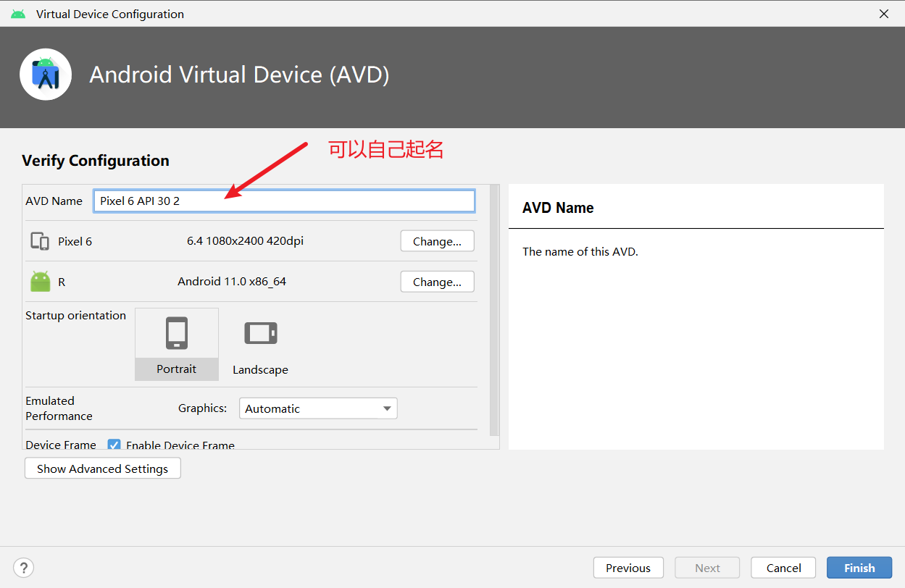This screenshot has width=905, height=588.
Task: Click the 'Graphics:' label
Action: pyautogui.click(x=203, y=408)
